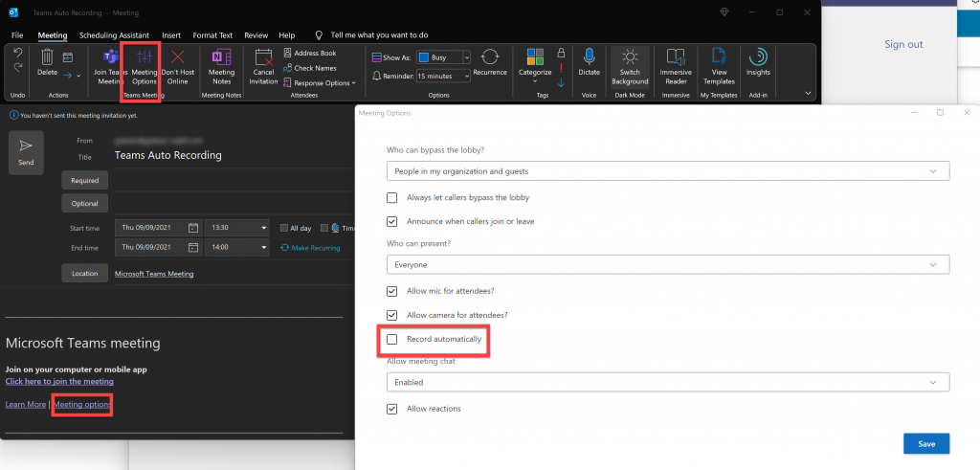
Task: Open start time 13:30 dropdown
Action: click(264, 228)
